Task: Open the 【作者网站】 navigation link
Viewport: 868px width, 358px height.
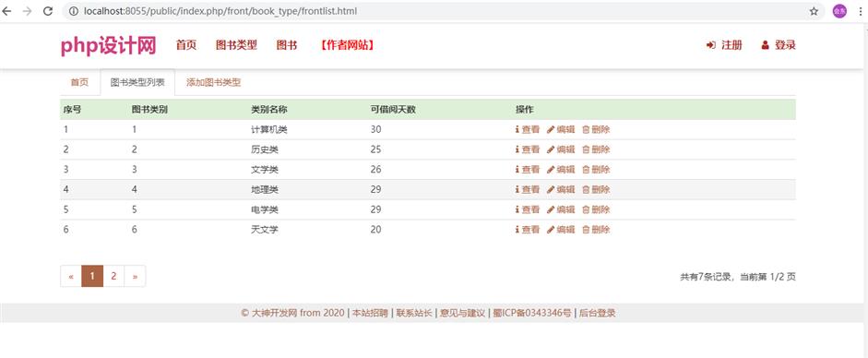Action: (347, 45)
